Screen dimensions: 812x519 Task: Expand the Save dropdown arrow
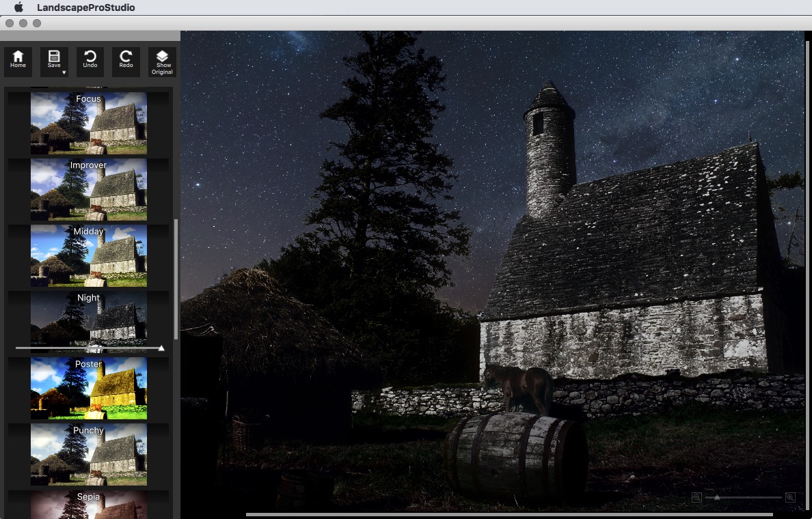tap(64, 72)
